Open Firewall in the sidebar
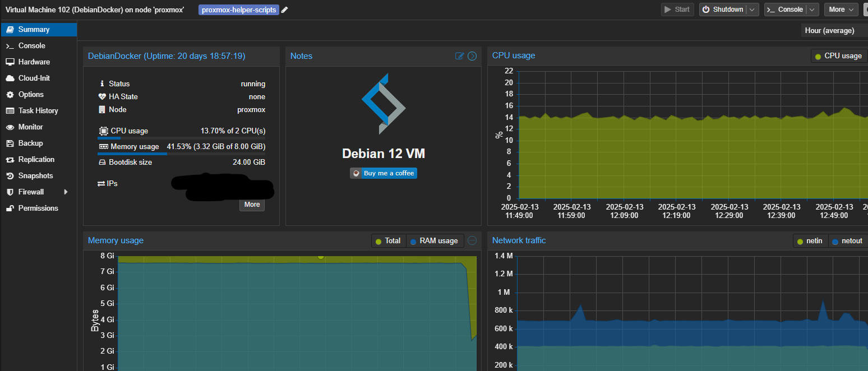 tap(39, 192)
